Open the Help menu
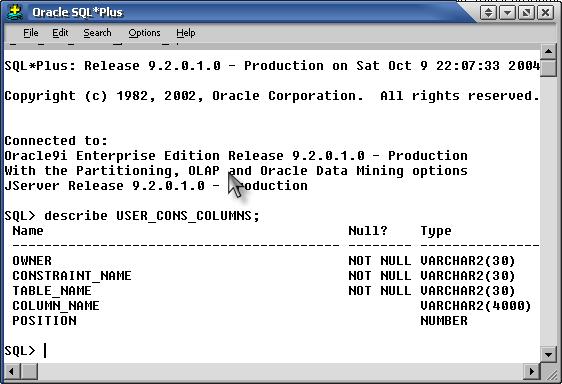Viewport: 562px width, 384px height. coord(186,33)
